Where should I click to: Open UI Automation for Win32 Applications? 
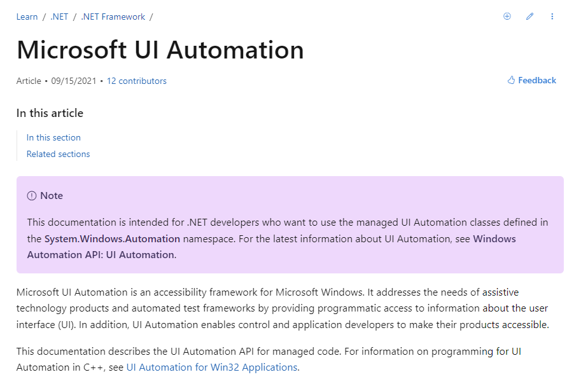coord(211,367)
